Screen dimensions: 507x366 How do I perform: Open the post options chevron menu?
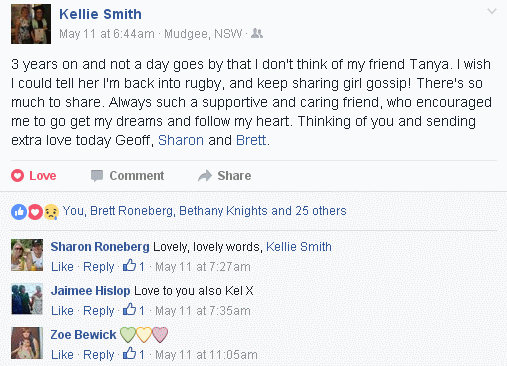492,12
